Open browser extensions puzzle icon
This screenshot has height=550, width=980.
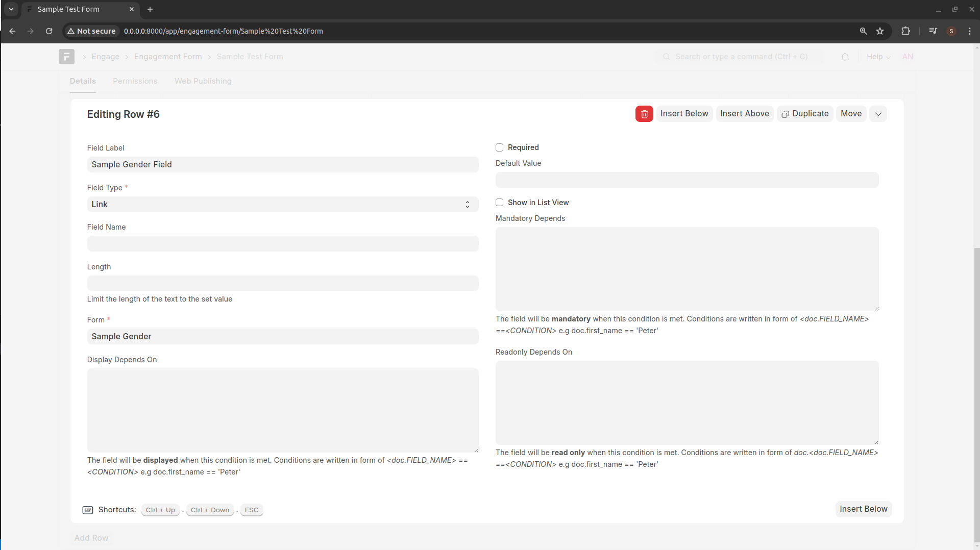pyautogui.click(x=906, y=31)
